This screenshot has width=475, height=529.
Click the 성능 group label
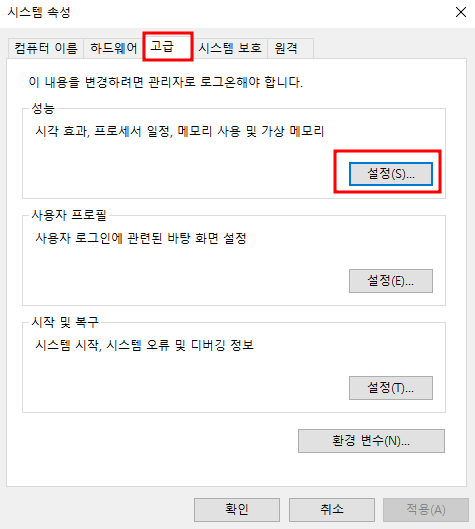point(43,108)
